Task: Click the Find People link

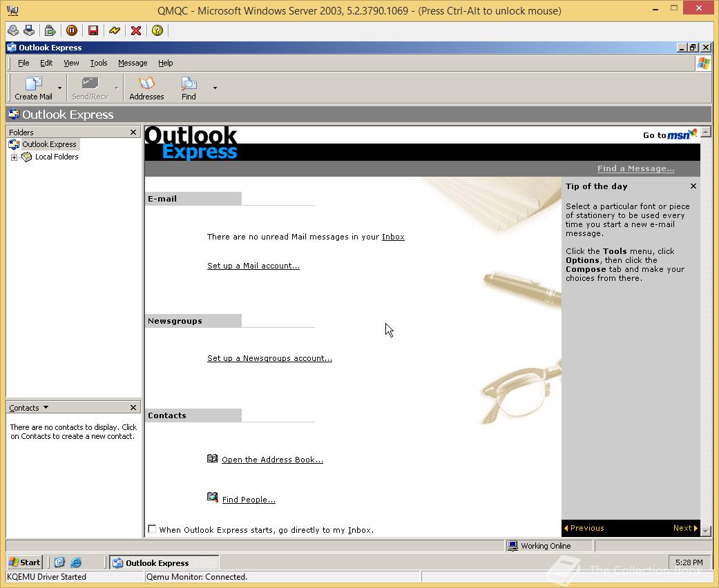Action: tap(249, 500)
